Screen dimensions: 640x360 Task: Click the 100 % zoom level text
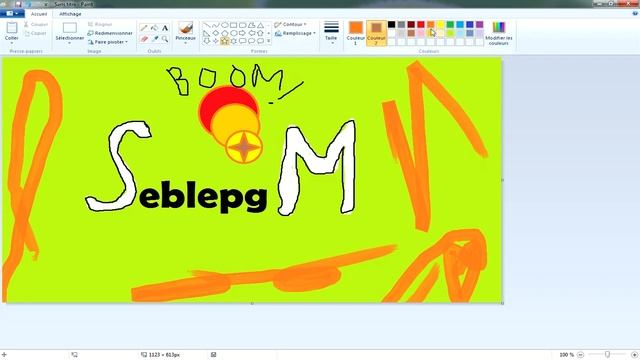click(567, 355)
